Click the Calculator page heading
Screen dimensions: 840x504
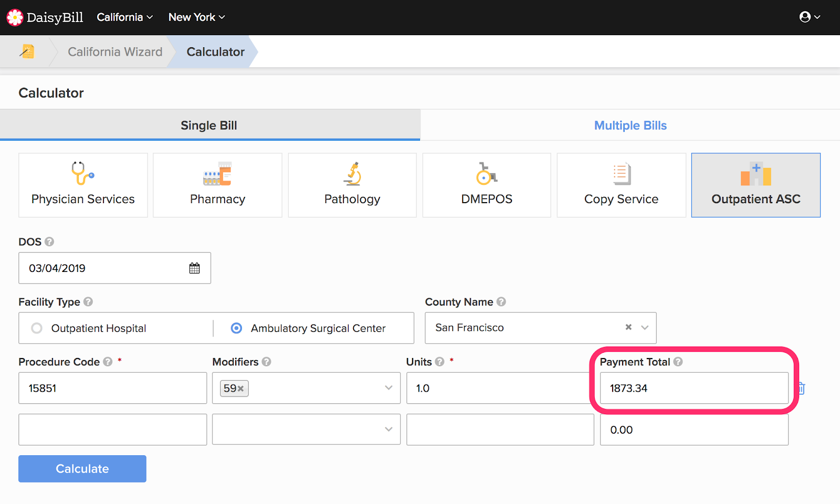tap(51, 93)
